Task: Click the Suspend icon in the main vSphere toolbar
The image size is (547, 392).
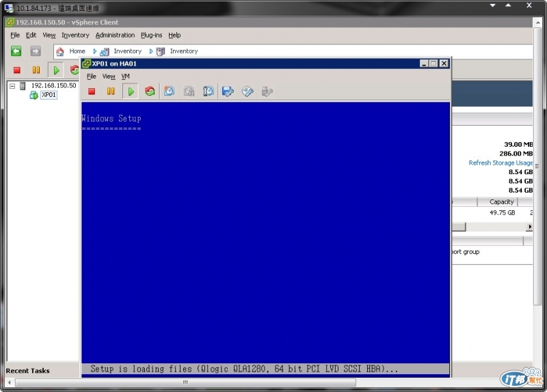Action: click(36, 70)
